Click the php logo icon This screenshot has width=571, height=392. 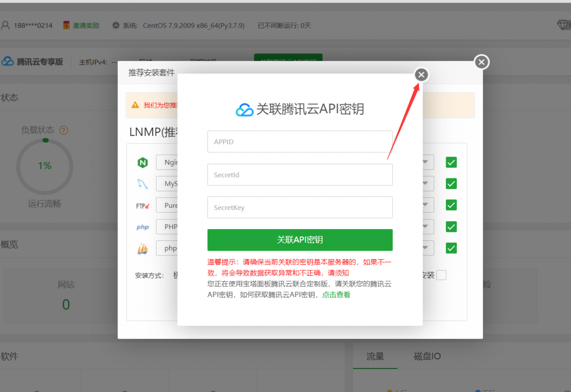pyautogui.click(x=143, y=227)
